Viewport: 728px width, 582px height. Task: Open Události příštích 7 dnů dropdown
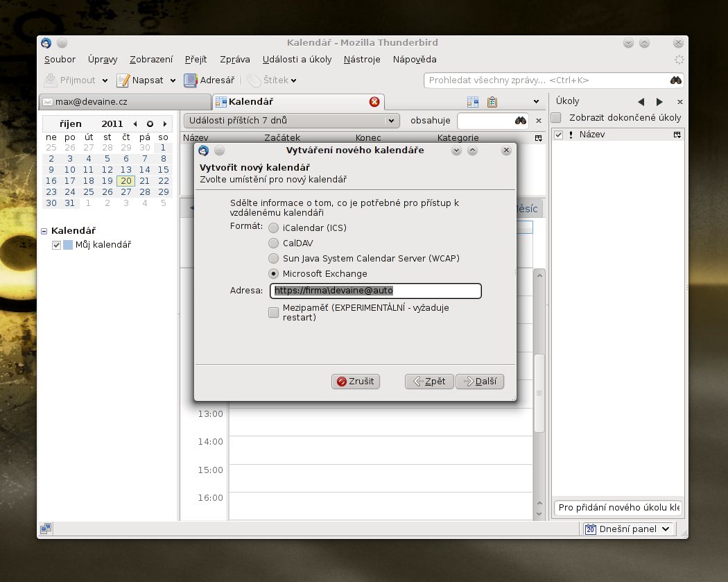pos(293,121)
